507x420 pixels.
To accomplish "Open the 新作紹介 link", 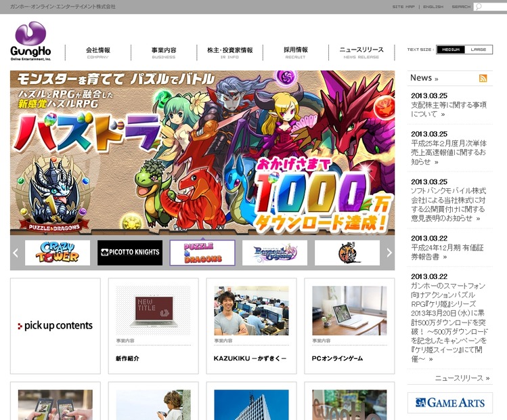I will point(127,358).
